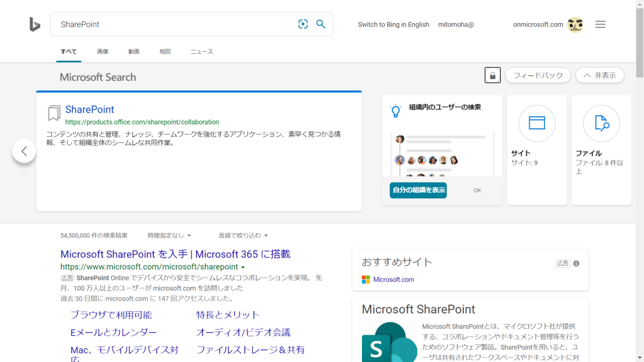644x362 pixels.
Task: Switch to the 動画 tab
Action: (134, 51)
